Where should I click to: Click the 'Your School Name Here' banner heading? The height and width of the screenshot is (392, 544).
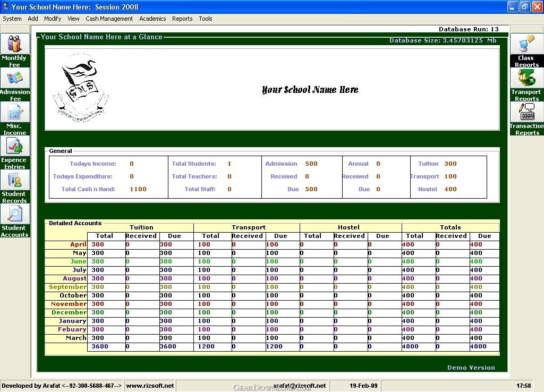[310, 90]
